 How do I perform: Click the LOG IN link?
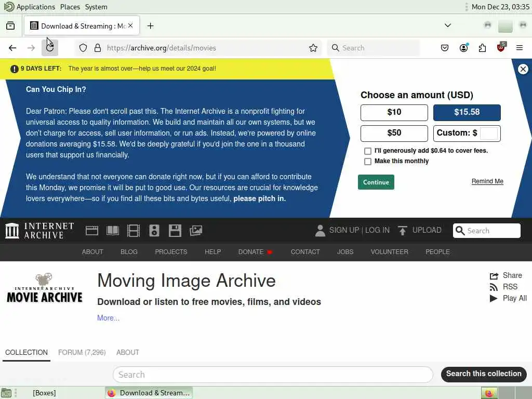click(377, 230)
